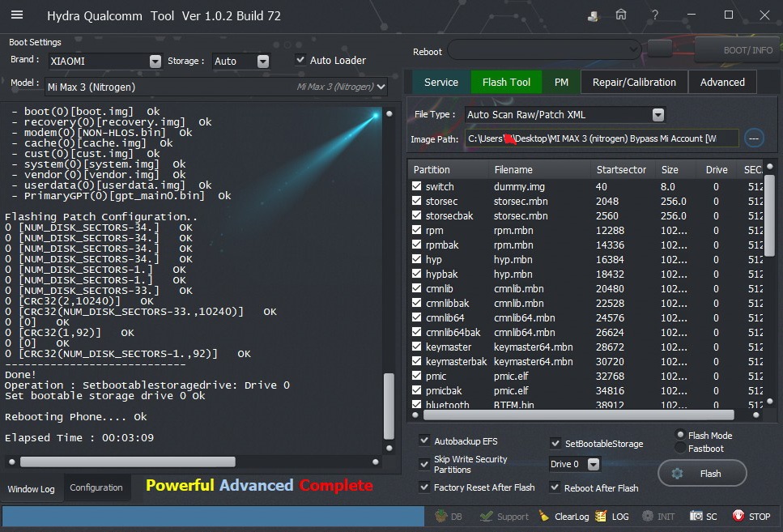Click the Drive column header
The height and width of the screenshot is (532, 783).
click(717, 169)
